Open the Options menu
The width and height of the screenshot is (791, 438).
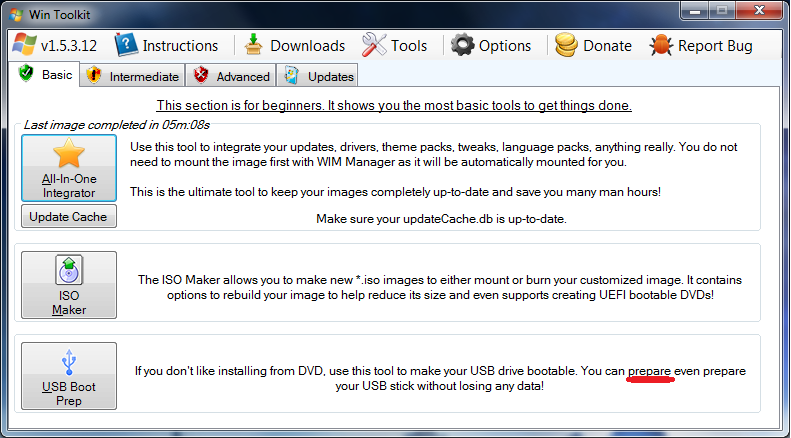click(x=491, y=45)
